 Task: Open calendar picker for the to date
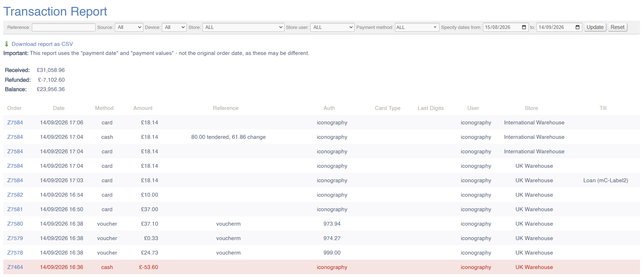click(x=577, y=27)
